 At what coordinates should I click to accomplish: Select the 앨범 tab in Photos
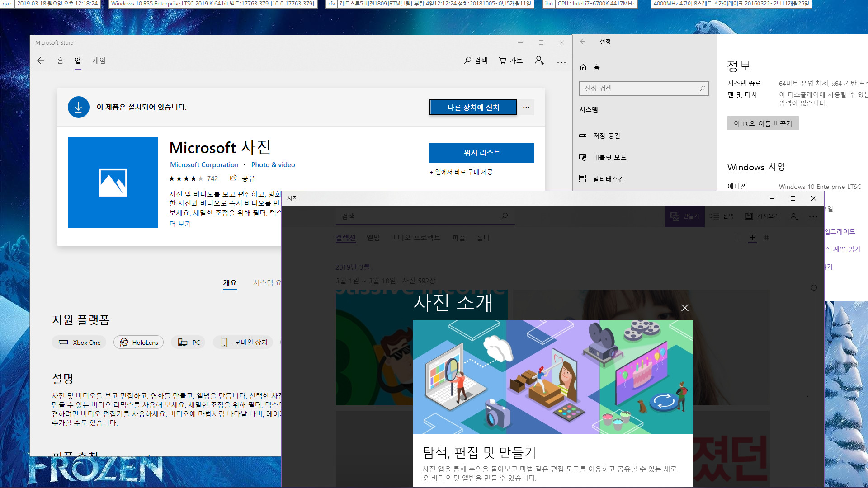pyautogui.click(x=373, y=238)
